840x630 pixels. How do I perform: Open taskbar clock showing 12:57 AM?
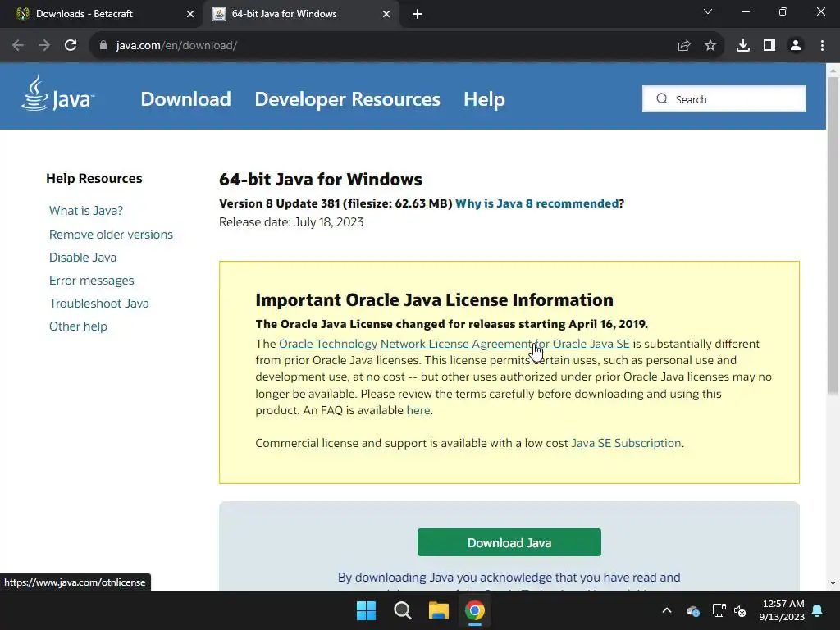(782, 610)
